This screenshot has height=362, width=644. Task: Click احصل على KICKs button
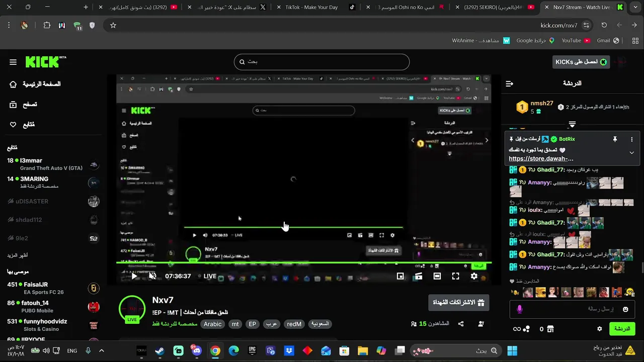pyautogui.click(x=581, y=62)
